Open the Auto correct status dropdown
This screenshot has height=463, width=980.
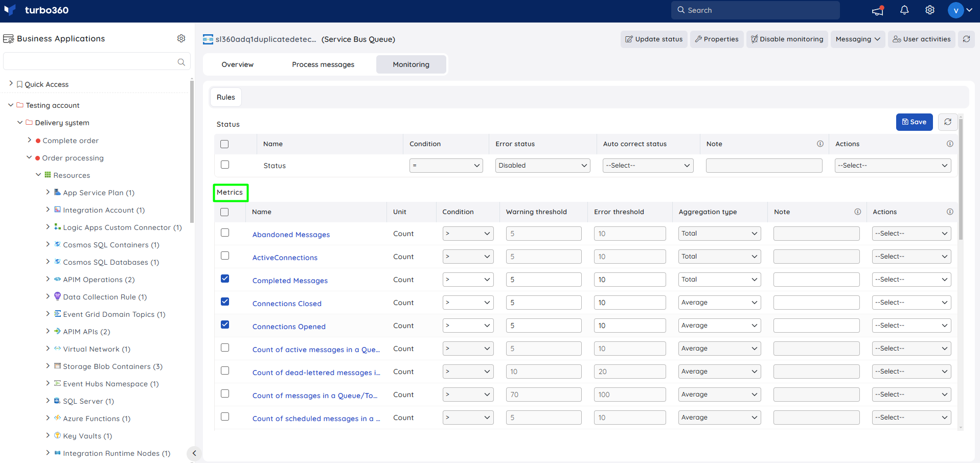point(648,166)
